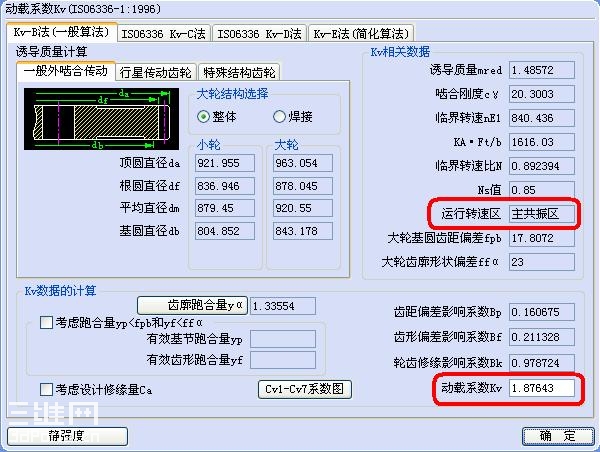Image resolution: width=600 pixels, height=452 pixels.
Task: Click 啮合刚度cγ field 20.3003
Action: pos(542,94)
